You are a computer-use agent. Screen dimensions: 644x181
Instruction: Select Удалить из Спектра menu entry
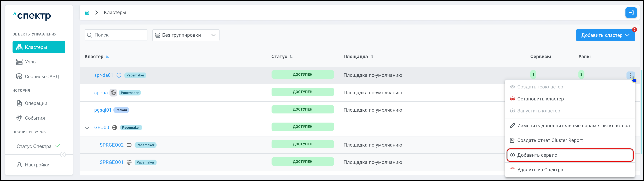click(x=540, y=170)
